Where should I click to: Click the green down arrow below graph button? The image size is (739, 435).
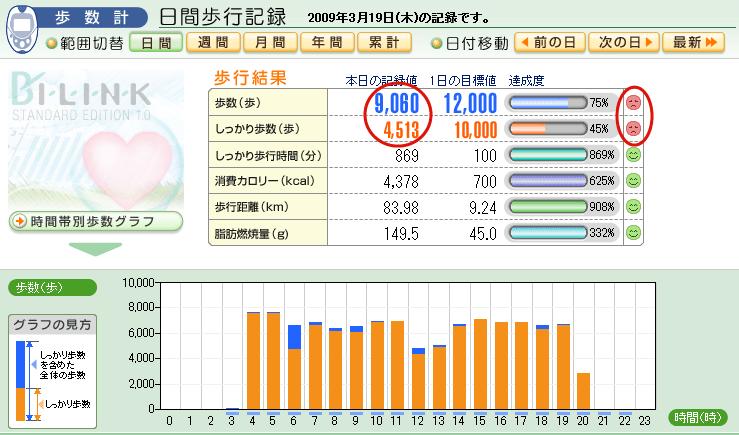(x=95, y=249)
